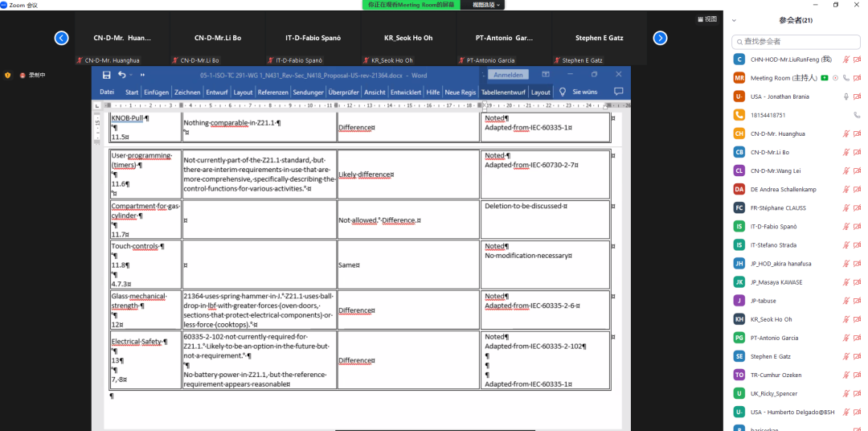The height and width of the screenshot is (431, 868).
Task: Click the KH avatar of KR_Seok Ho Oh
Action: [739, 319]
